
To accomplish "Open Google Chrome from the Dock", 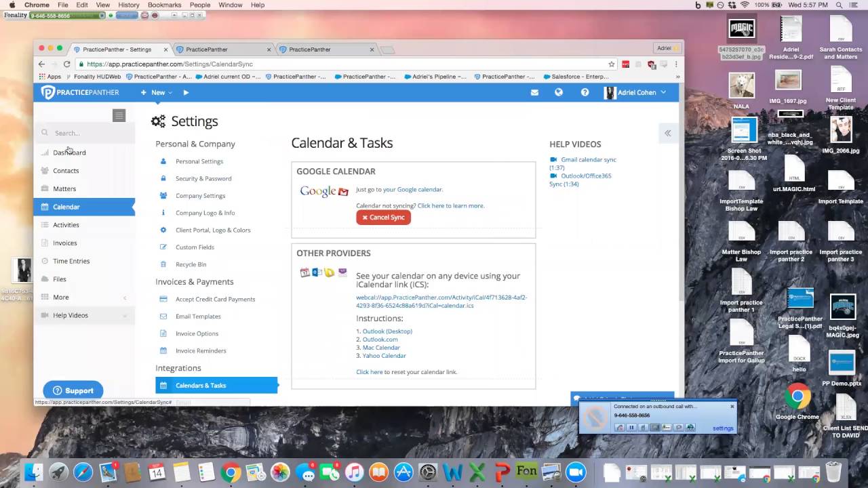I will tap(231, 472).
